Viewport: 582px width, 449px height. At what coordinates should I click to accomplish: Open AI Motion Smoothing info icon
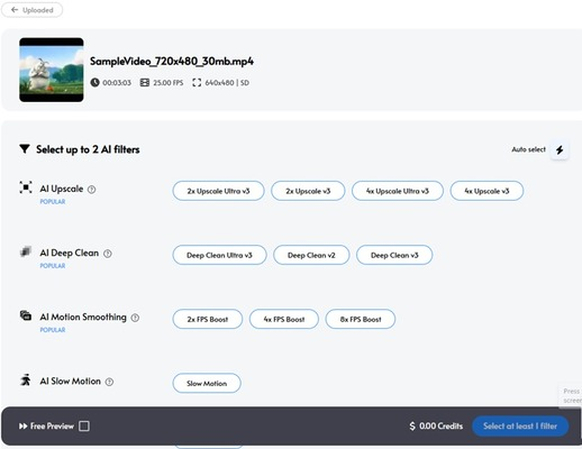click(135, 318)
